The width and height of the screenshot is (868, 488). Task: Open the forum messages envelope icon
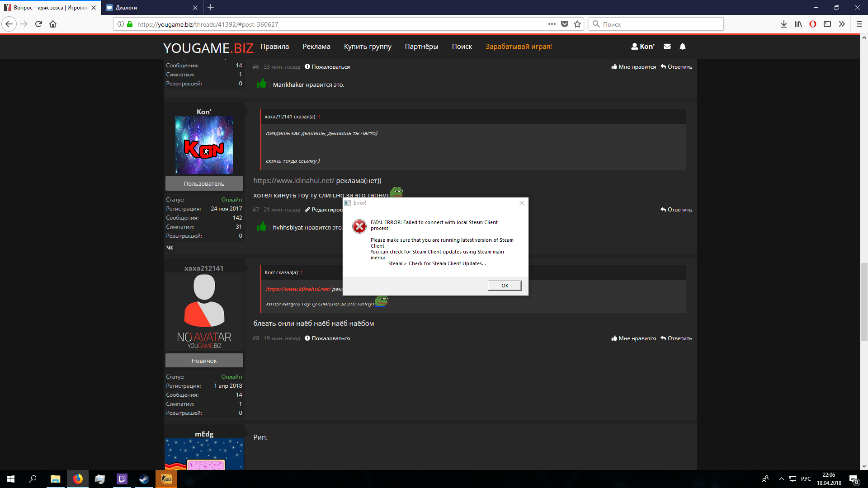pyautogui.click(x=667, y=47)
